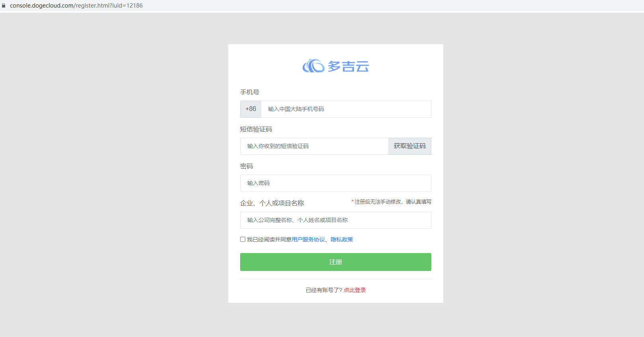Click the company or project name field

click(335, 220)
